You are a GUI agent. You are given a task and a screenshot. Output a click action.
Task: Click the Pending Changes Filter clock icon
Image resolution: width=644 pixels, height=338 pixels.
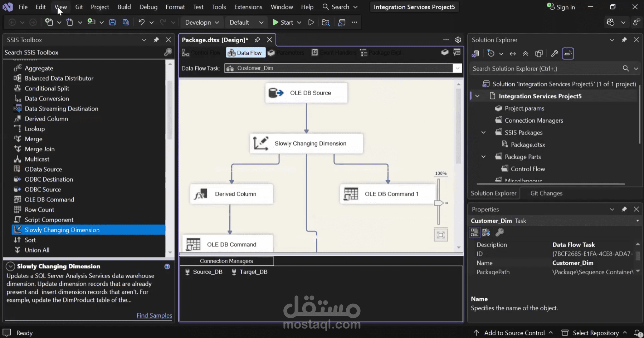pyautogui.click(x=491, y=54)
